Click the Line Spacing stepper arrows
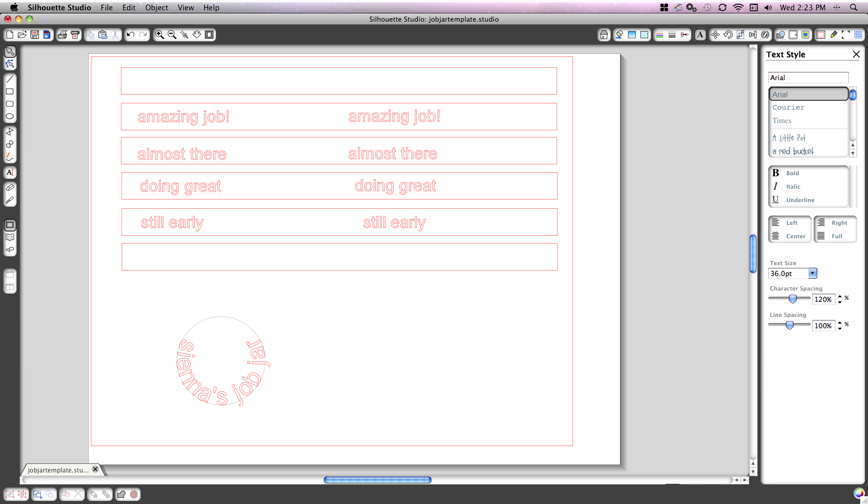The height and width of the screenshot is (504, 868). pos(840,326)
